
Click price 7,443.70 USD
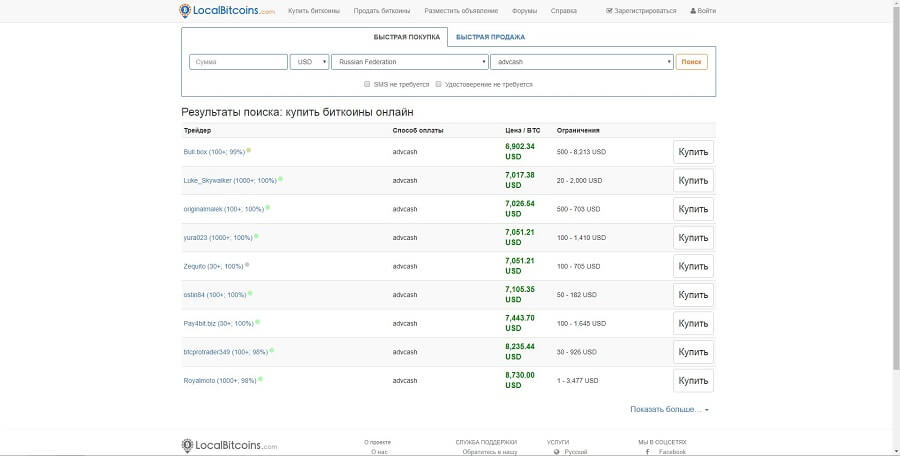coord(519,323)
